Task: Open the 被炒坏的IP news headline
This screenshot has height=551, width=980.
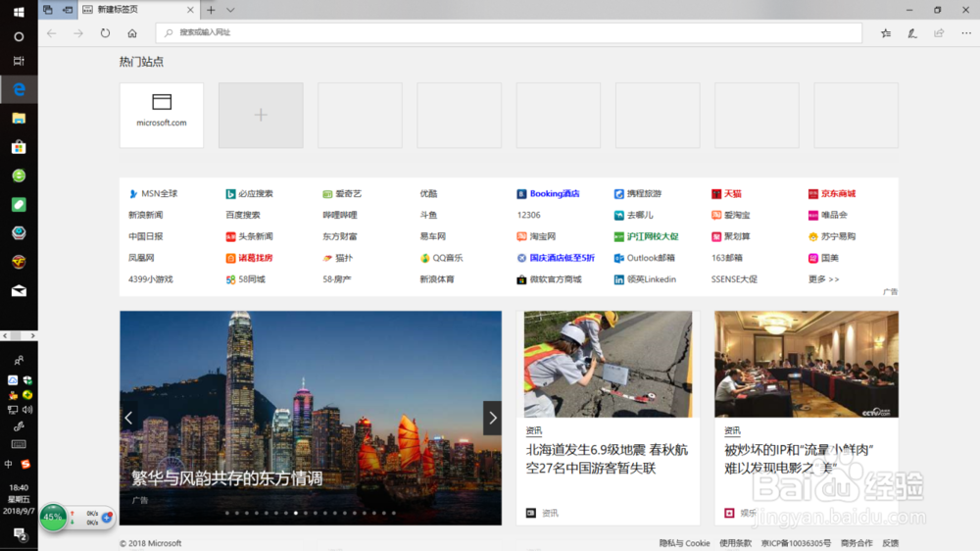Action: tap(799, 459)
